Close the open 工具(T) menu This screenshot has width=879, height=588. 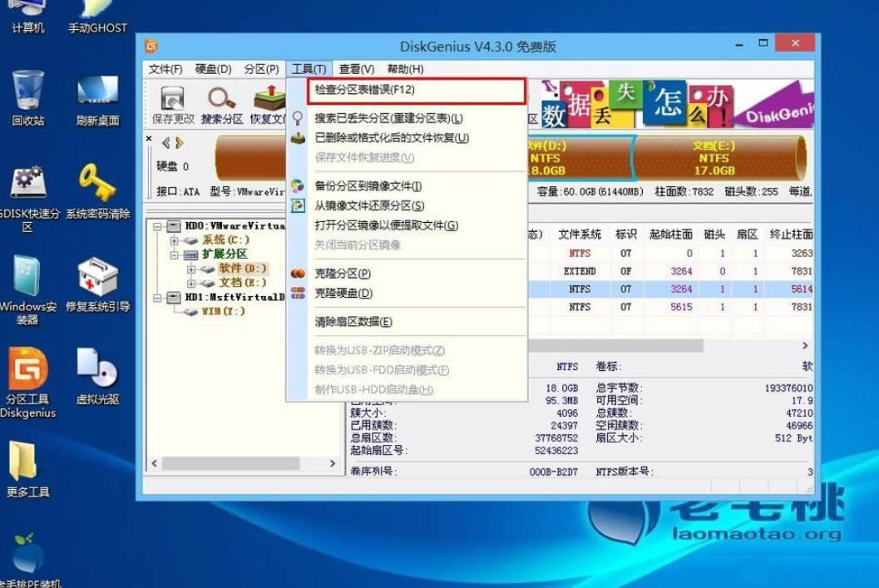click(309, 69)
